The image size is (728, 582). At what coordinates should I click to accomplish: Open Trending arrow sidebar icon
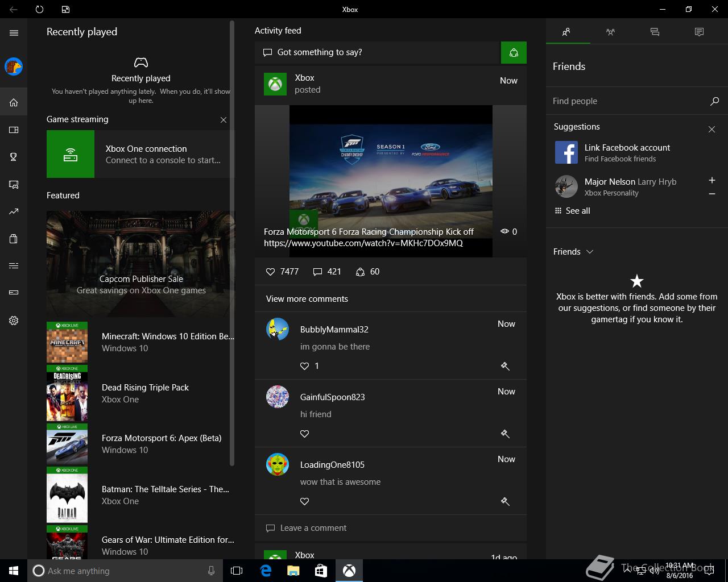[x=14, y=212]
